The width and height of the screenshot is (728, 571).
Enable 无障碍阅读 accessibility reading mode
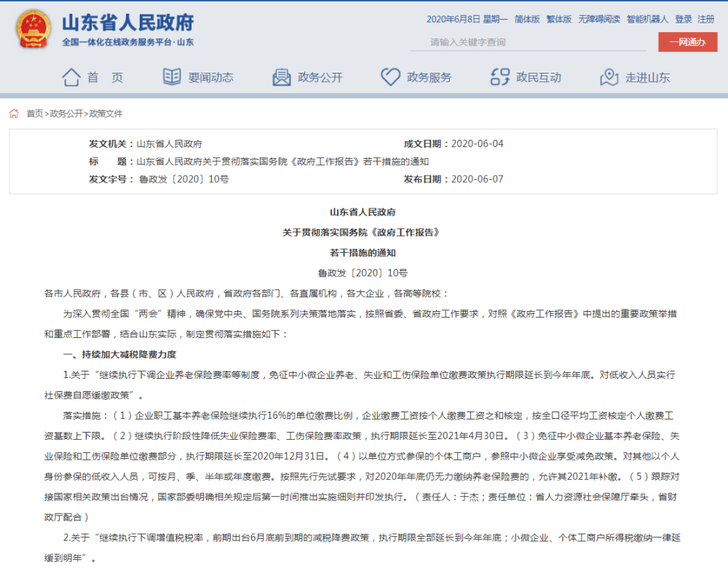pos(598,19)
